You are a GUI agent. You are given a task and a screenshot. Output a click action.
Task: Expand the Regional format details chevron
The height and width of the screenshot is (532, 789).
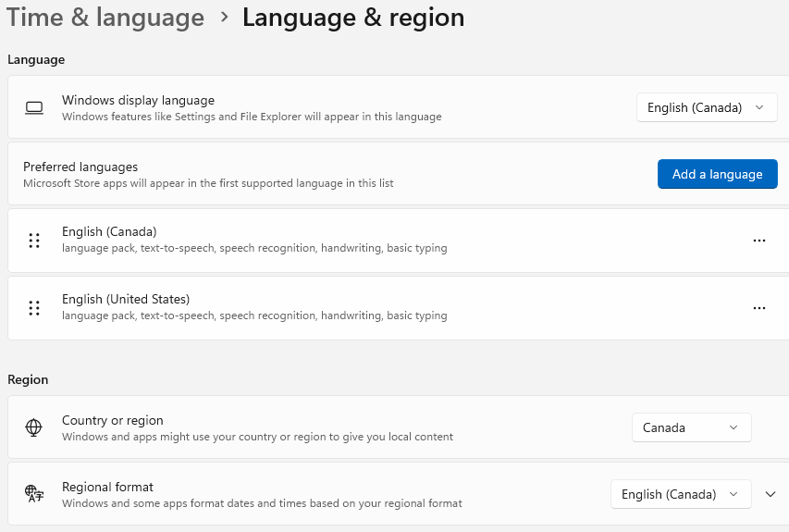click(x=771, y=494)
